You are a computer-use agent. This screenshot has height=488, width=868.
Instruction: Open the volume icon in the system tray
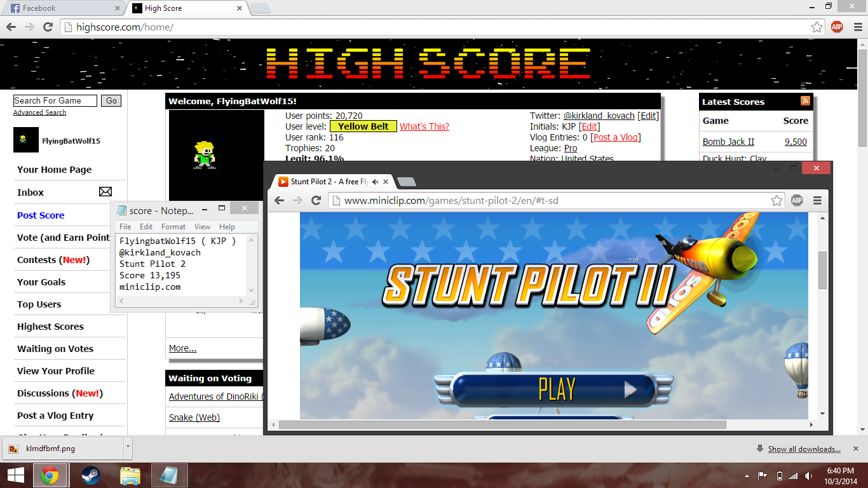click(808, 476)
